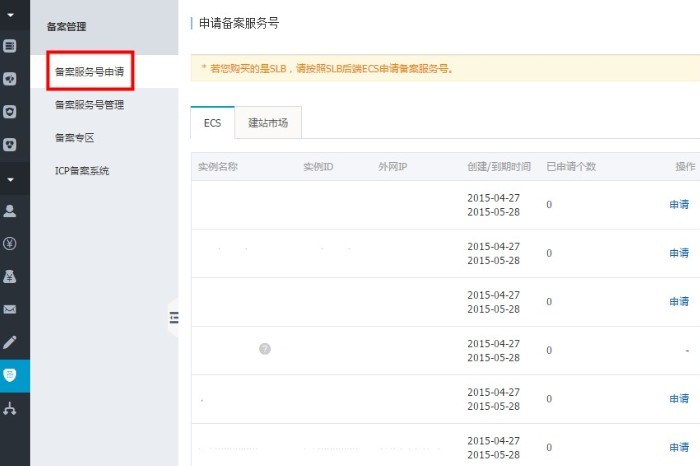
Task: Click 申请 link in the third table row
Action: pos(678,301)
